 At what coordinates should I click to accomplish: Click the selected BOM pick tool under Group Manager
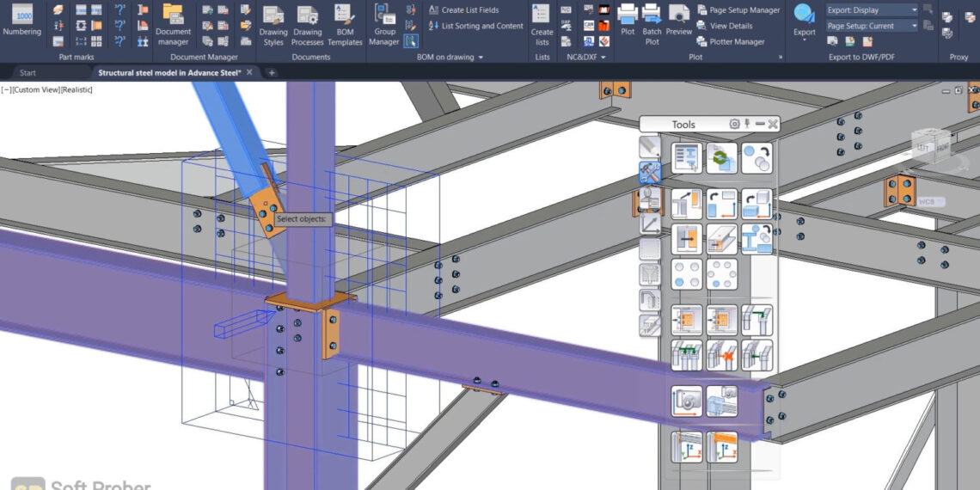pyautogui.click(x=411, y=41)
